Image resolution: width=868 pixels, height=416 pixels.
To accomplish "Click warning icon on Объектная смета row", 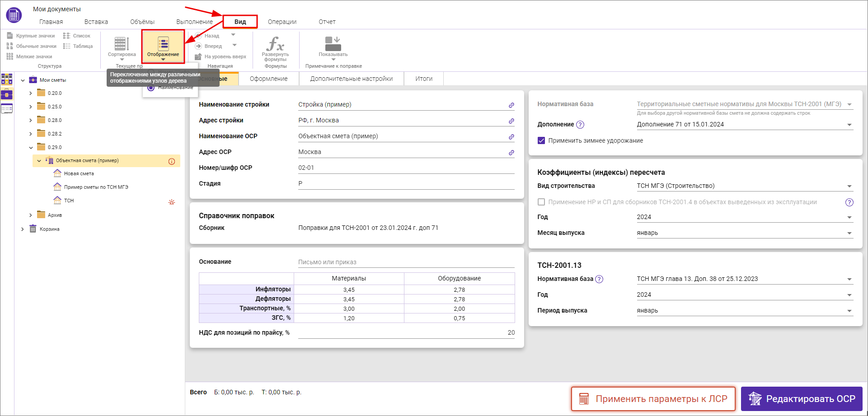I will (x=172, y=161).
